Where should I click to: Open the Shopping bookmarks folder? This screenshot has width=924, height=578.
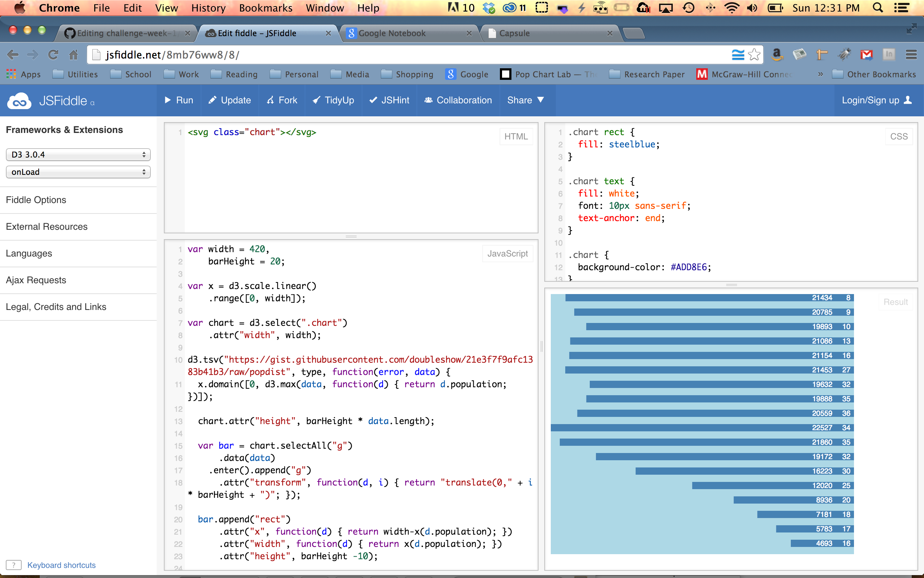[x=407, y=74]
